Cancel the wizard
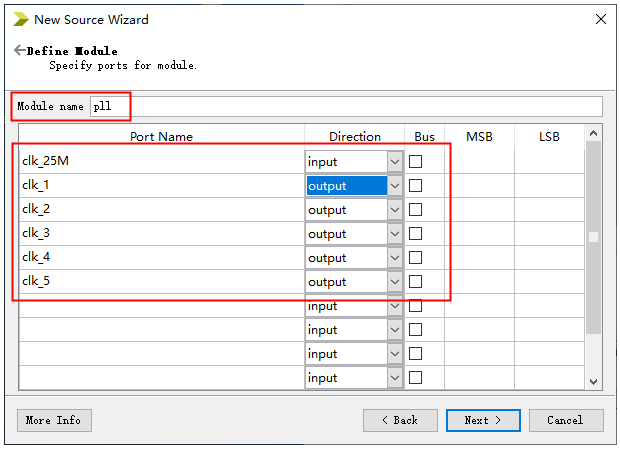This screenshot has height=449, width=620. [x=565, y=420]
